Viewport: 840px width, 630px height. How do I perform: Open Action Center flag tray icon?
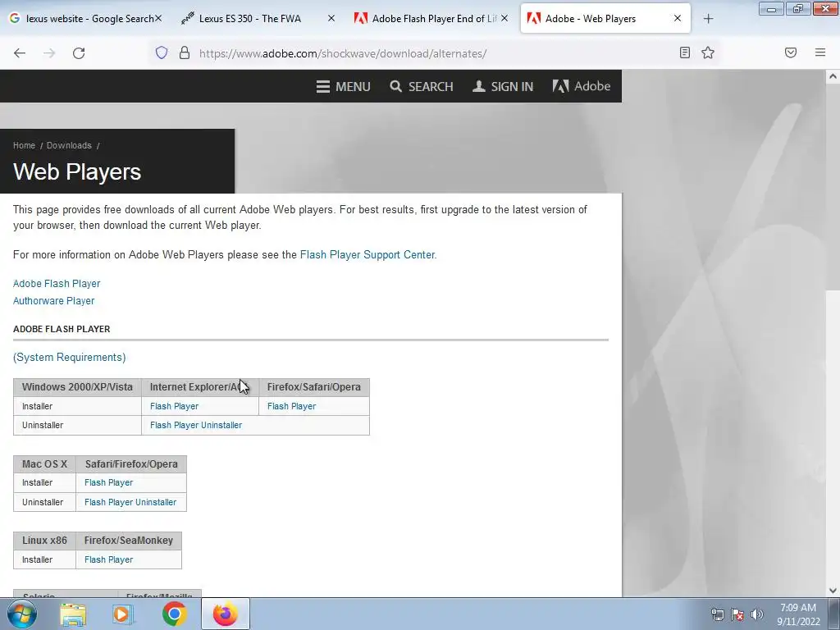point(737,614)
